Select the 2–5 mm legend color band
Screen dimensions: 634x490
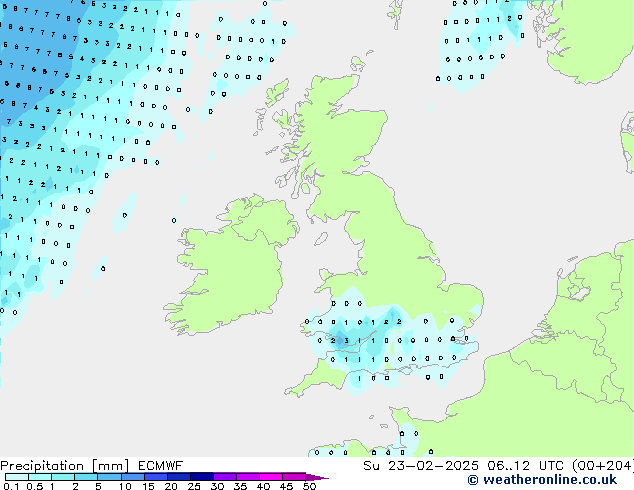(x=86, y=477)
